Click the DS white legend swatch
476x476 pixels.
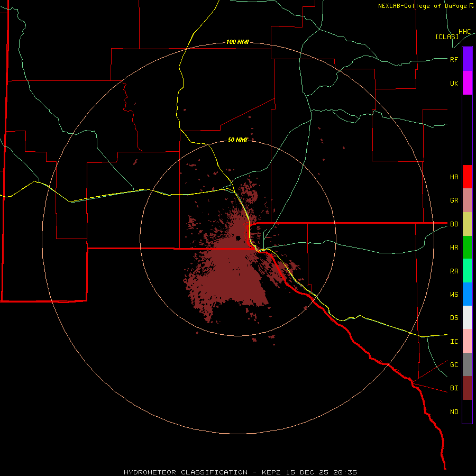(467, 317)
